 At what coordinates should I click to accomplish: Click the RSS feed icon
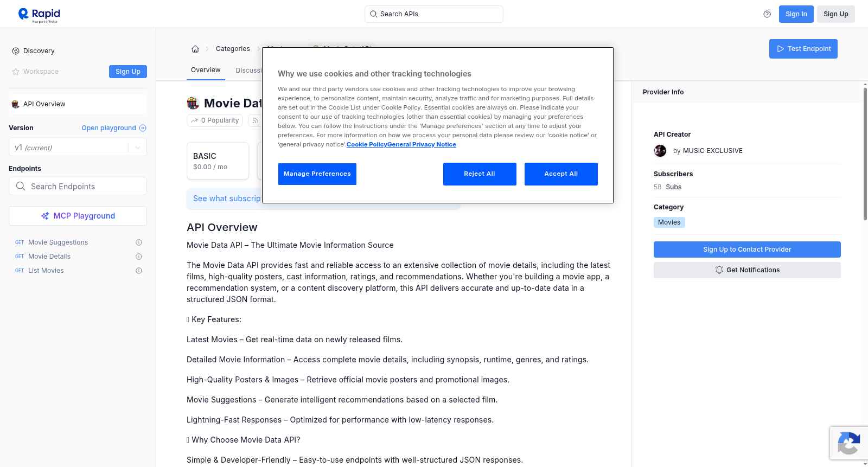tap(255, 120)
